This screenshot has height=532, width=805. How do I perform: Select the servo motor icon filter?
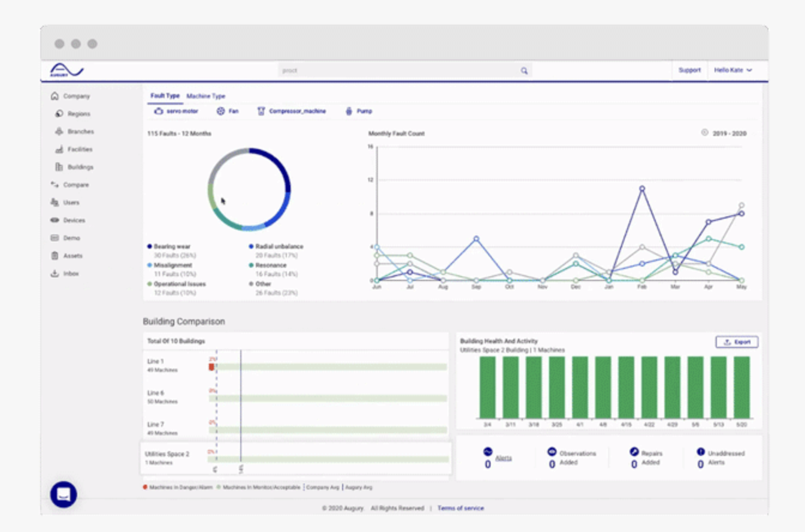click(158, 111)
